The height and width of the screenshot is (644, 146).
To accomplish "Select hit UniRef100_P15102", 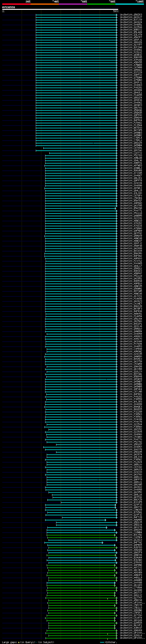I will coord(131,53).
